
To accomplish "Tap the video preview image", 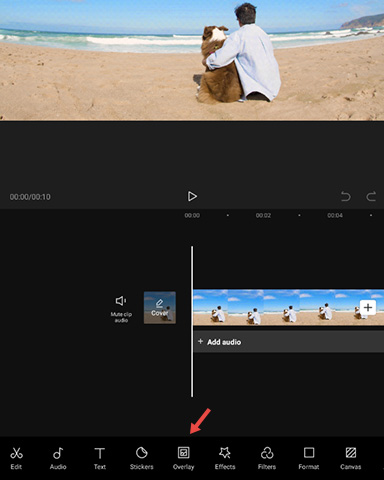I will click(x=192, y=60).
